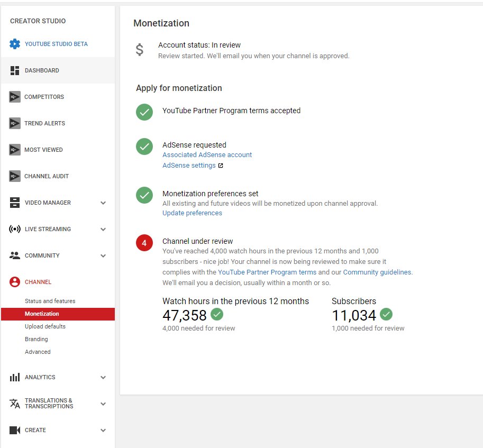
Task: Click the red Channel person icon
Action: [x=15, y=282]
